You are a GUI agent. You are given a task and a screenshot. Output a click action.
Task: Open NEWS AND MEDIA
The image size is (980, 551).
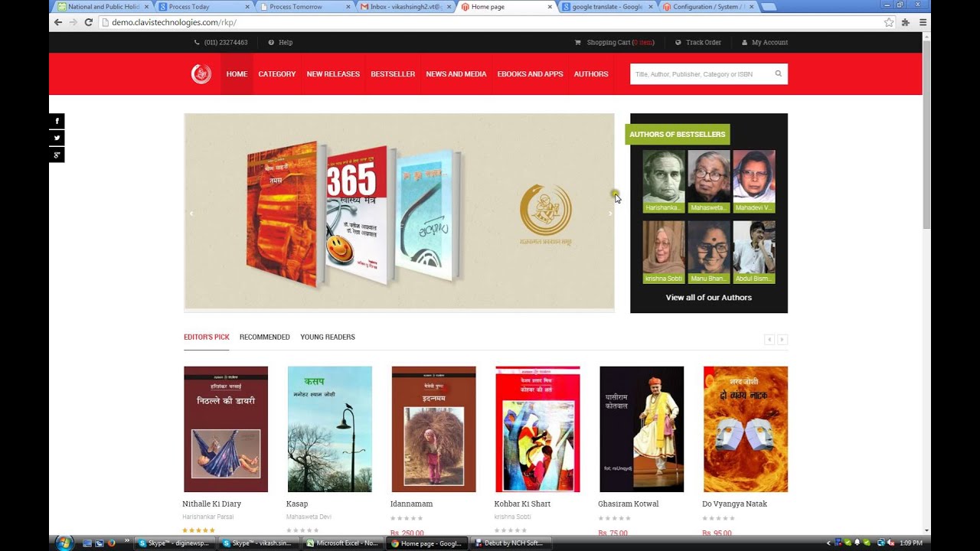(456, 74)
